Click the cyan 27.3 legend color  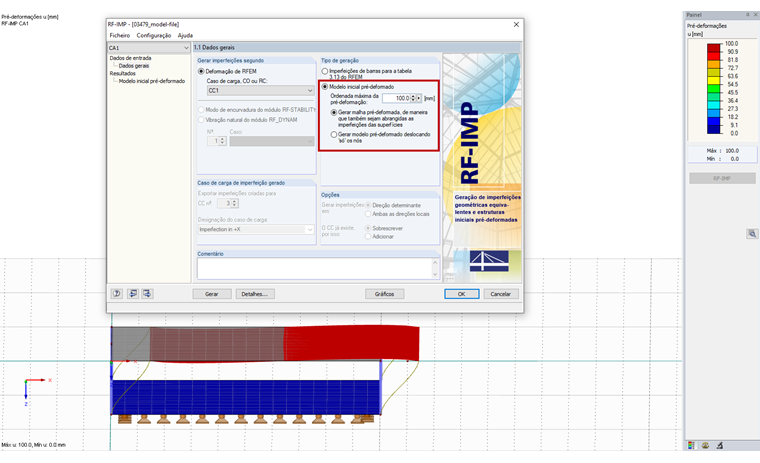point(714,105)
